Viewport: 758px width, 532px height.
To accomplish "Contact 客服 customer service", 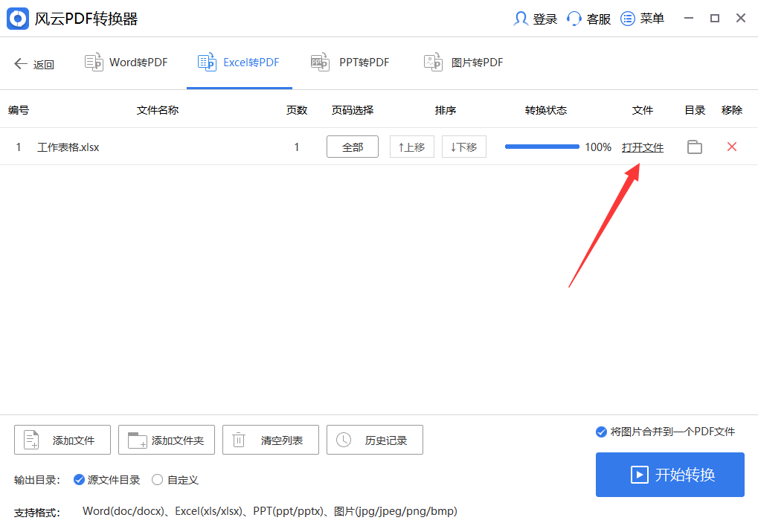I will [589, 19].
